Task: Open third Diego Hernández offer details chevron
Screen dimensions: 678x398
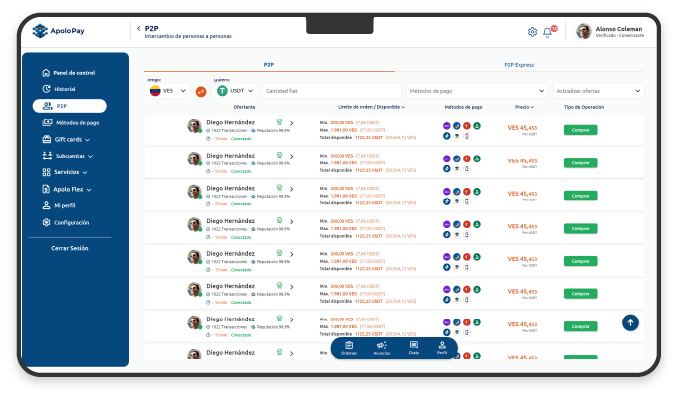Action: pyautogui.click(x=291, y=189)
